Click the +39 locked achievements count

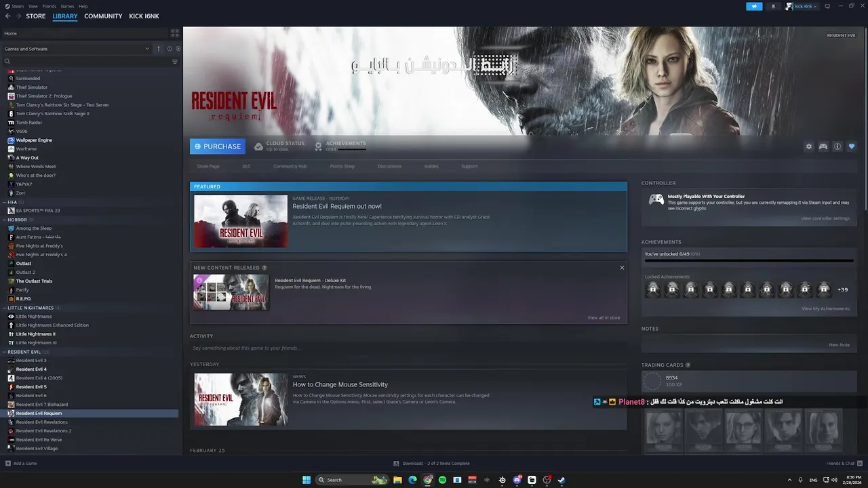[842, 289]
